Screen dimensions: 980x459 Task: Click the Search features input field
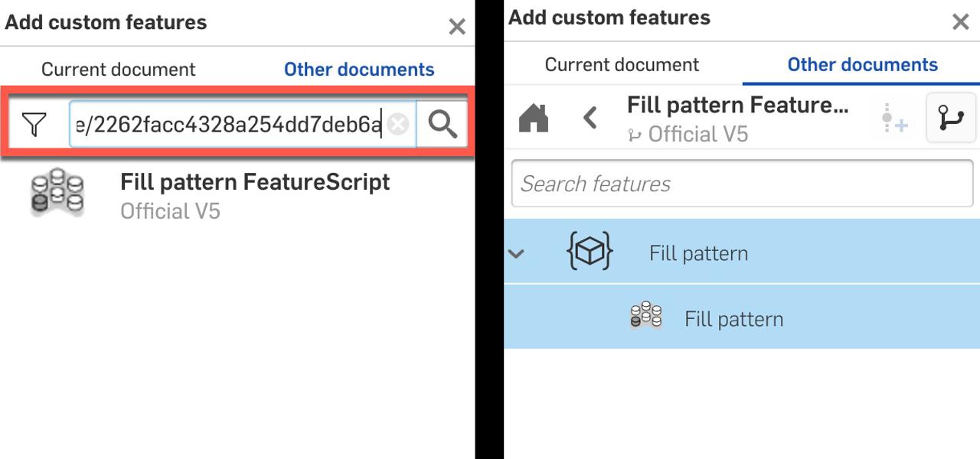pyautogui.click(x=742, y=183)
